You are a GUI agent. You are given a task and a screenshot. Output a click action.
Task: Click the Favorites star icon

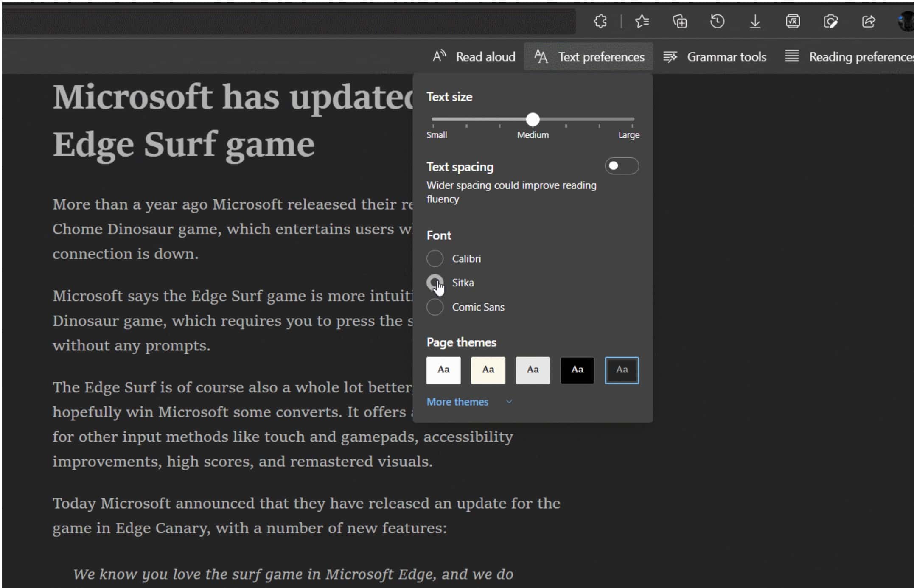tap(642, 21)
